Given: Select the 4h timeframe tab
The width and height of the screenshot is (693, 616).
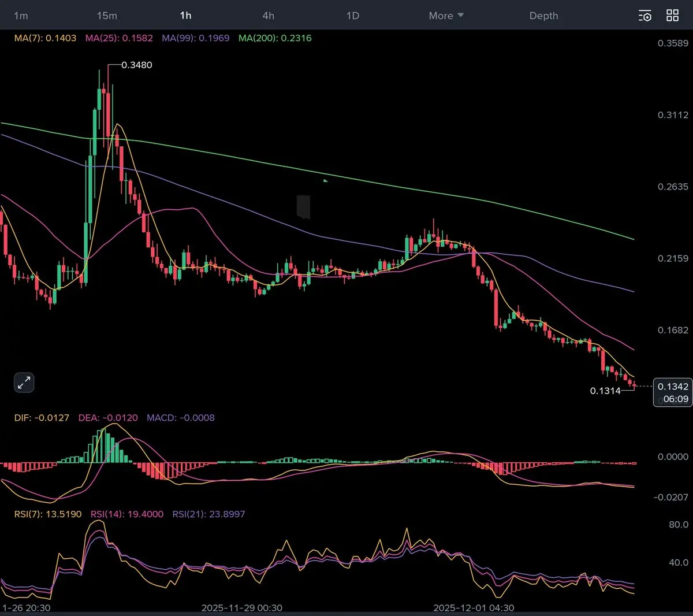Looking at the screenshot, I should pyautogui.click(x=269, y=16).
